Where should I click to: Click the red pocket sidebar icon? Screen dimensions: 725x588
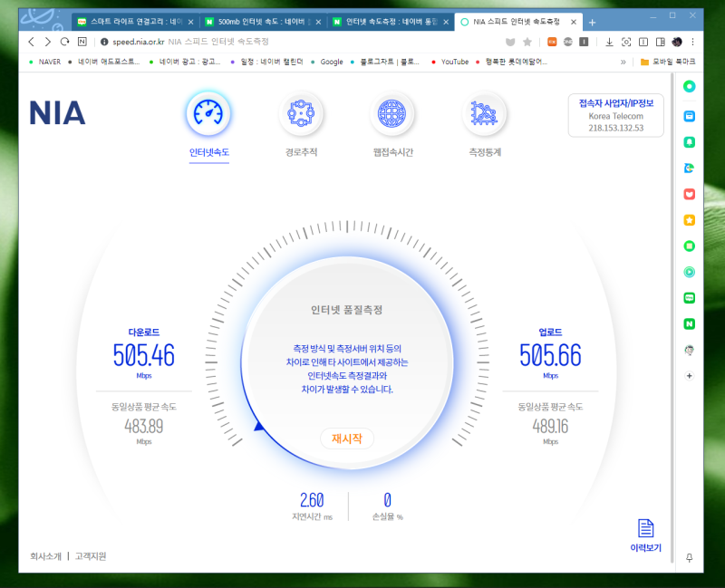(x=689, y=194)
